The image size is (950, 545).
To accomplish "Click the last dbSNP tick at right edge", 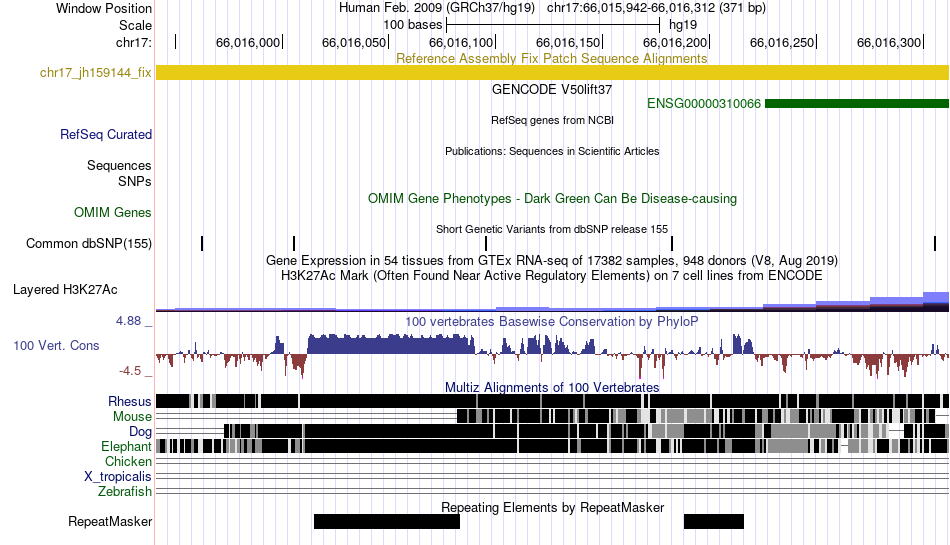I will click(935, 243).
